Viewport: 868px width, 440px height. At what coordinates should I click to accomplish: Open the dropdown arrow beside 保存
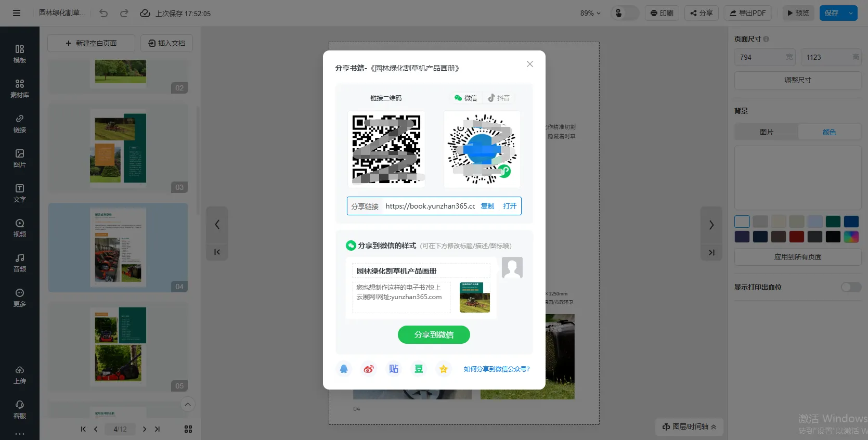(x=851, y=13)
